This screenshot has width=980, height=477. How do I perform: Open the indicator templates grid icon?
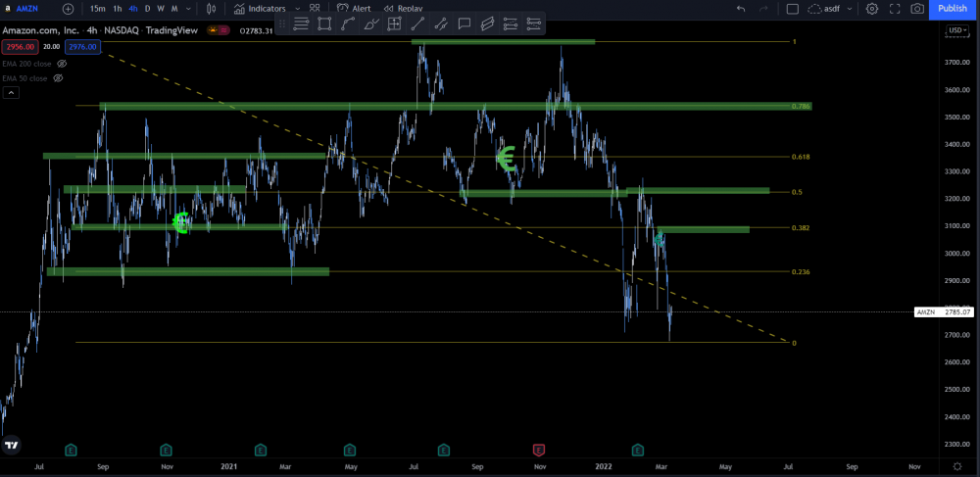[x=315, y=9]
